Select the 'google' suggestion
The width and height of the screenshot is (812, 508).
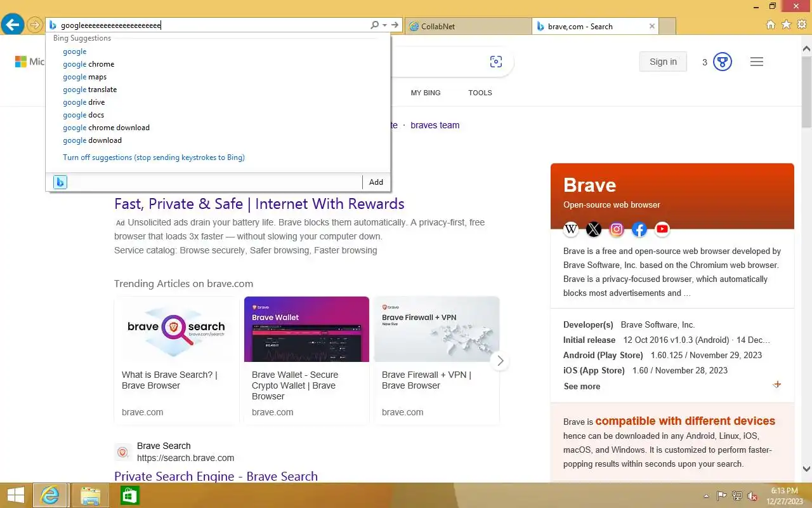click(75, 51)
